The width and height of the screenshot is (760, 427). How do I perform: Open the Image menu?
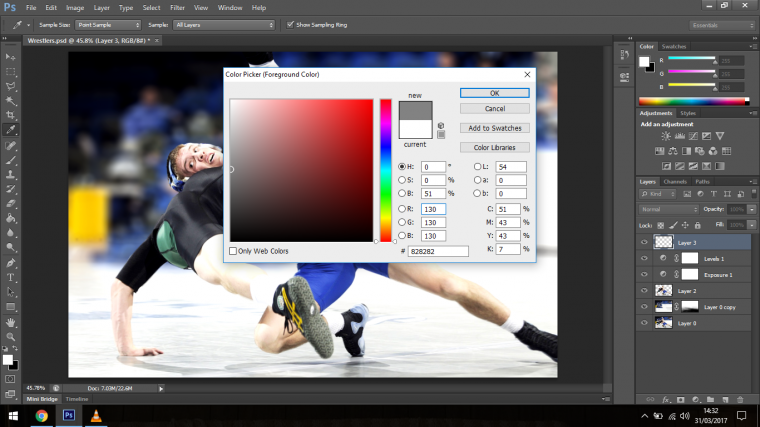[75, 8]
